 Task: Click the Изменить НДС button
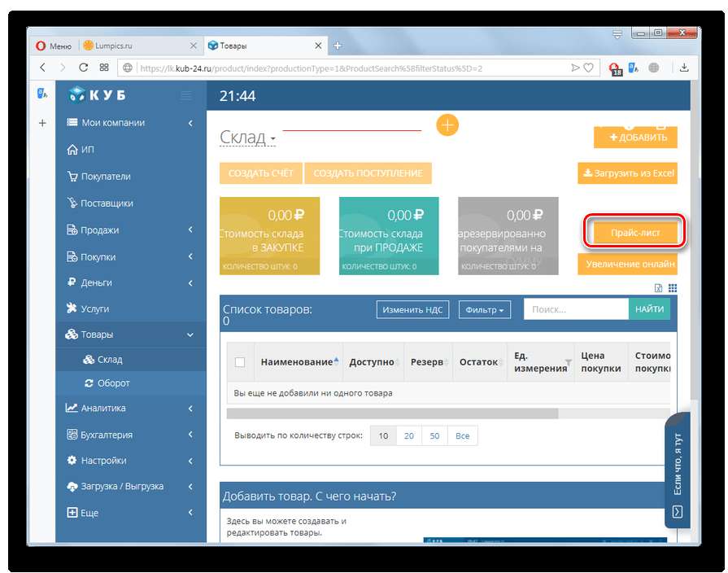pos(412,309)
